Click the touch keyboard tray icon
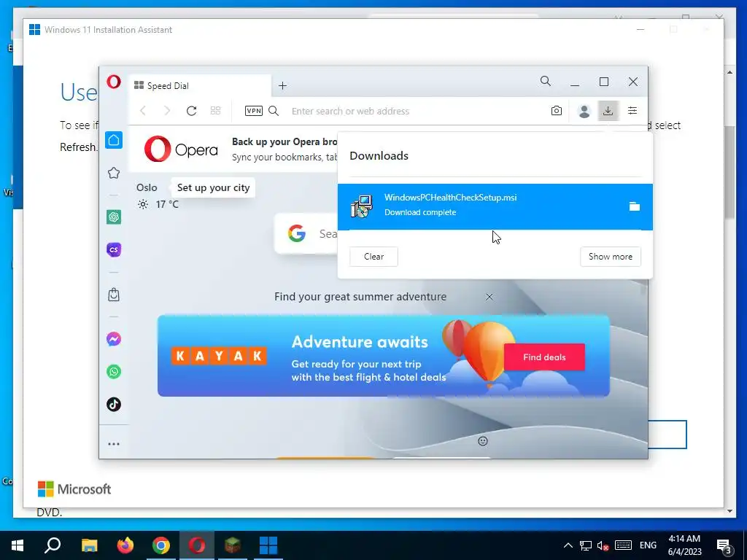Image resolution: width=747 pixels, height=560 pixels. point(623,545)
